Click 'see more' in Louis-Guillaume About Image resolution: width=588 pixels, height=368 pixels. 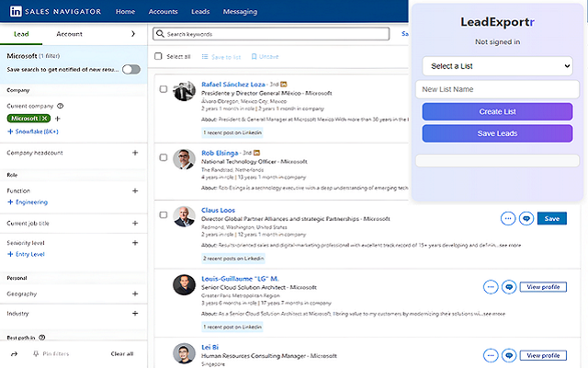[x=494, y=314]
